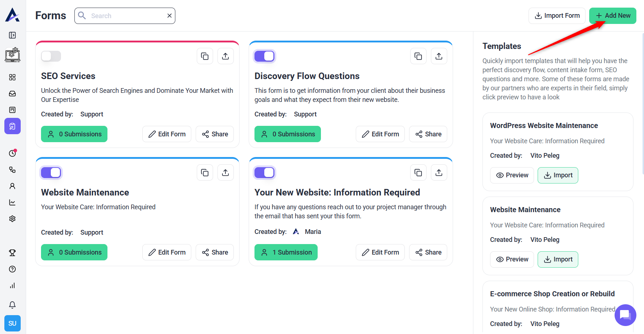Import the Website Maintenance template
This screenshot has height=334, width=644.
coord(558,259)
